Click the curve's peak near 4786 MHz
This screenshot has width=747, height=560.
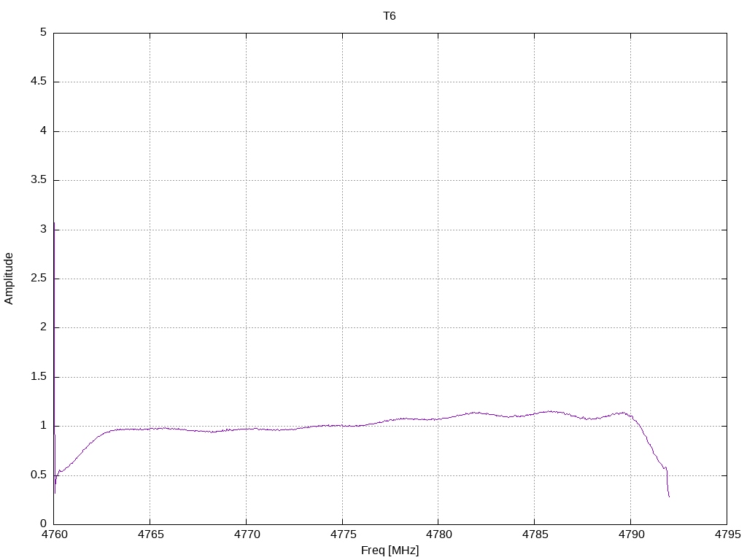(550, 411)
